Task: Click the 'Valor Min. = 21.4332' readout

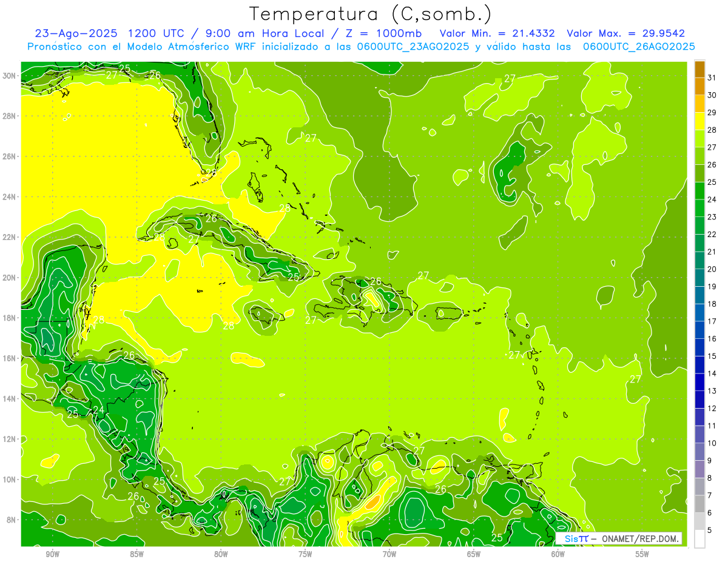Action: pos(497,33)
